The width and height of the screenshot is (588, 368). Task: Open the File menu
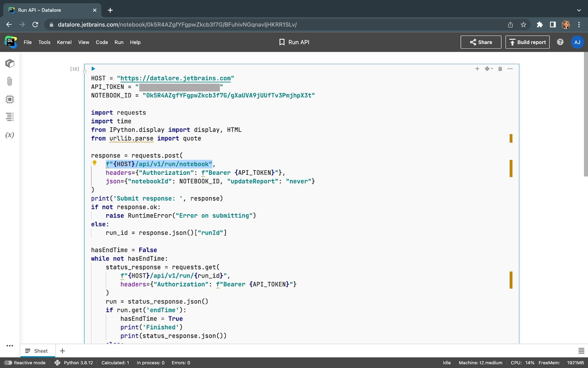pos(28,42)
